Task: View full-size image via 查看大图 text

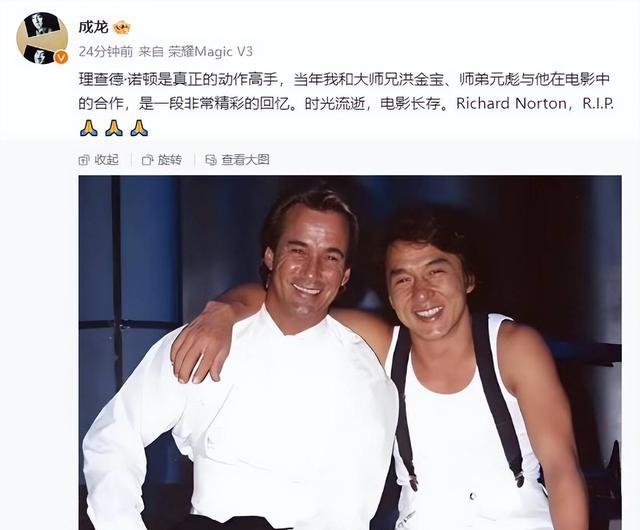Action: pos(245,160)
